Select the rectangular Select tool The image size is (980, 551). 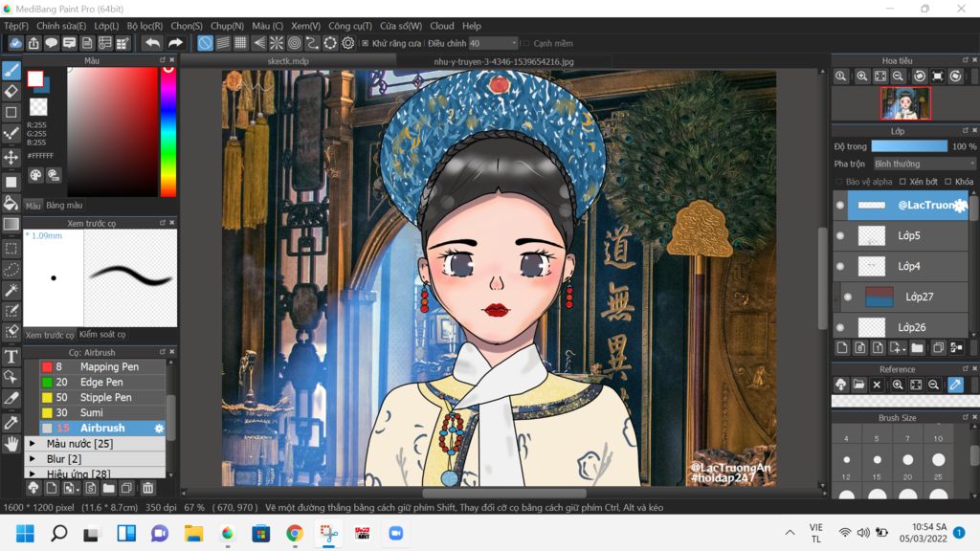(11, 249)
